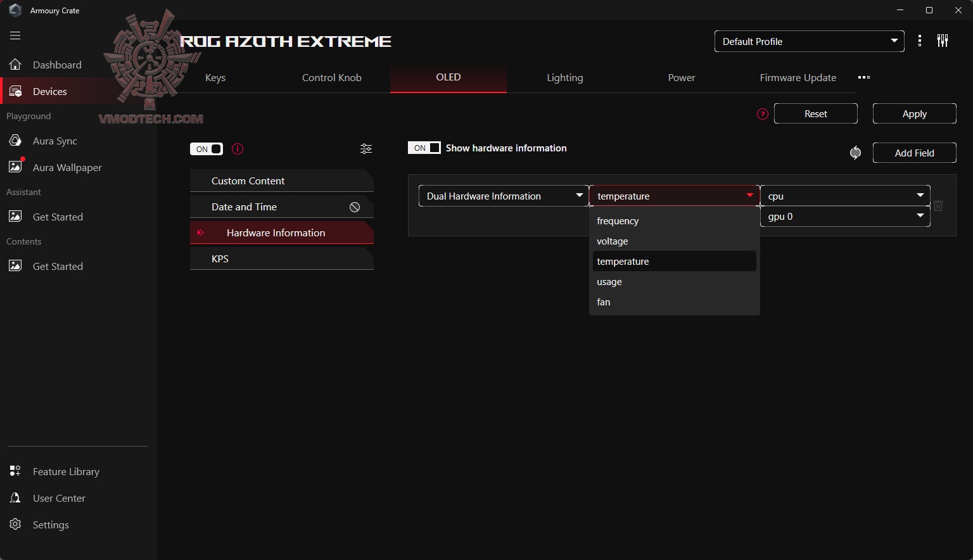Toggle Show hardware information switch
Image resolution: width=973 pixels, height=560 pixels.
424,148
